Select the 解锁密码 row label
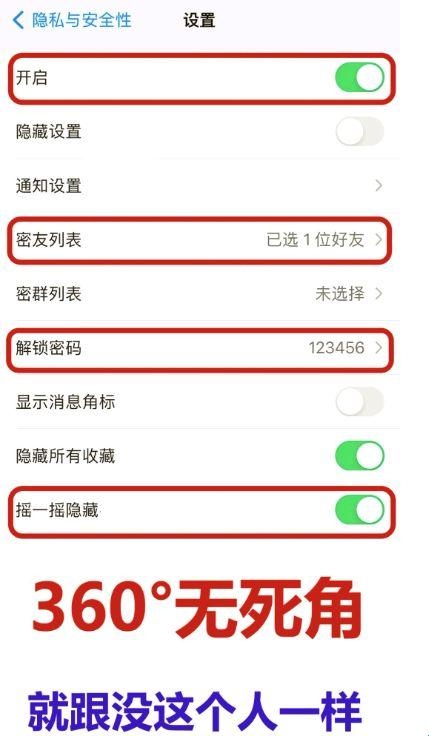This screenshot has width=429, height=736. [48, 348]
